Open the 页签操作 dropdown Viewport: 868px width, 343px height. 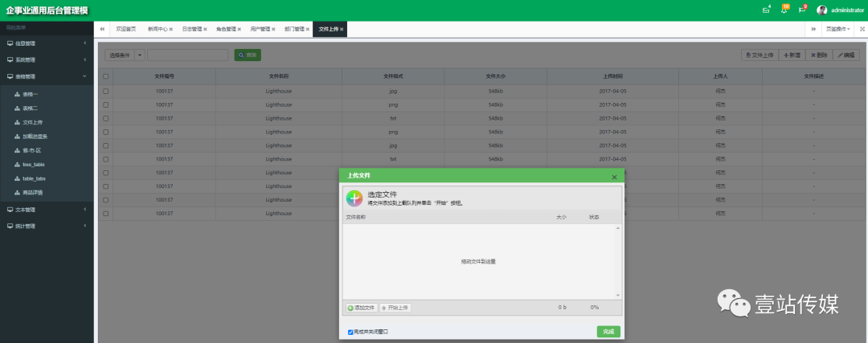click(838, 29)
